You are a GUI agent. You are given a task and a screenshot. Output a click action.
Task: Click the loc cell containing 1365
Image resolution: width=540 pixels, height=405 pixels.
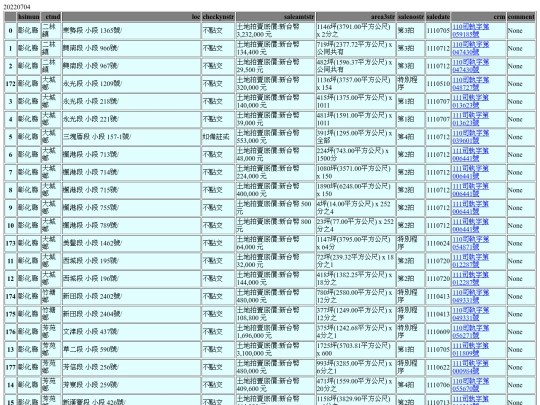pyautogui.click(x=131, y=31)
